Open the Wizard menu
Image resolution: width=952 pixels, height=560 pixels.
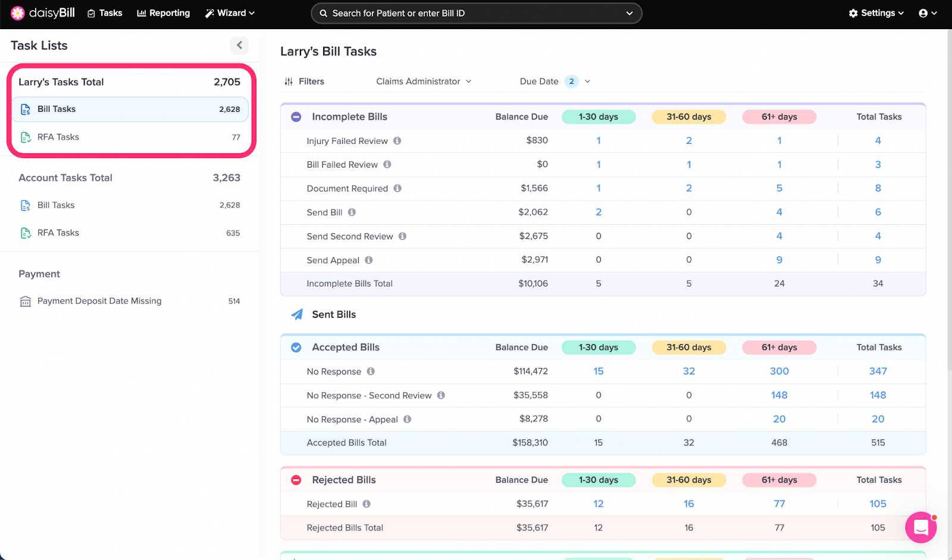coord(230,13)
